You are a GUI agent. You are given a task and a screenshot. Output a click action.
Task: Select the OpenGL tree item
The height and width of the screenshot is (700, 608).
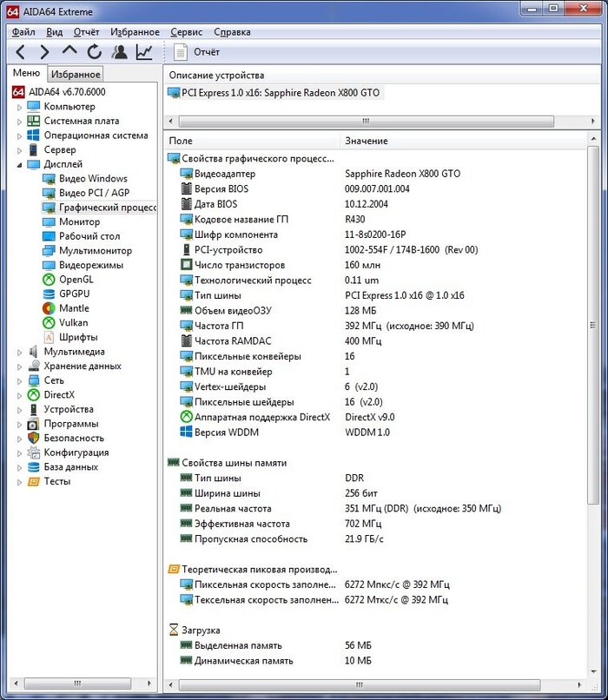click(x=76, y=280)
